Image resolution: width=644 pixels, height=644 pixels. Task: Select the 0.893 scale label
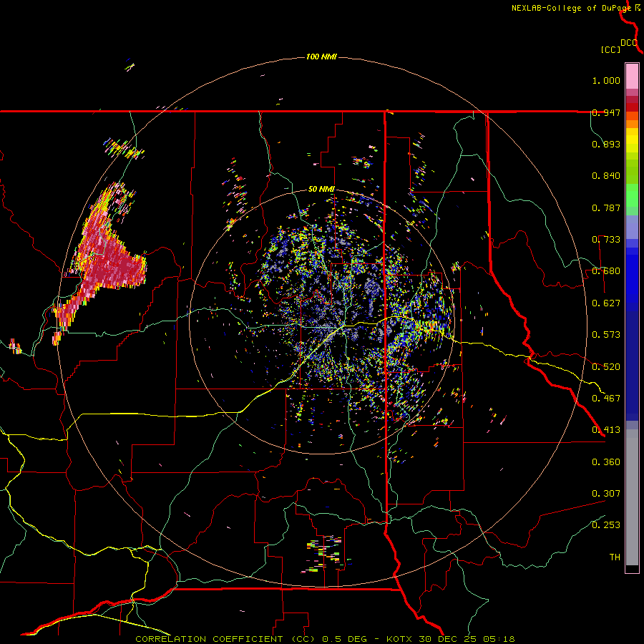click(606, 144)
